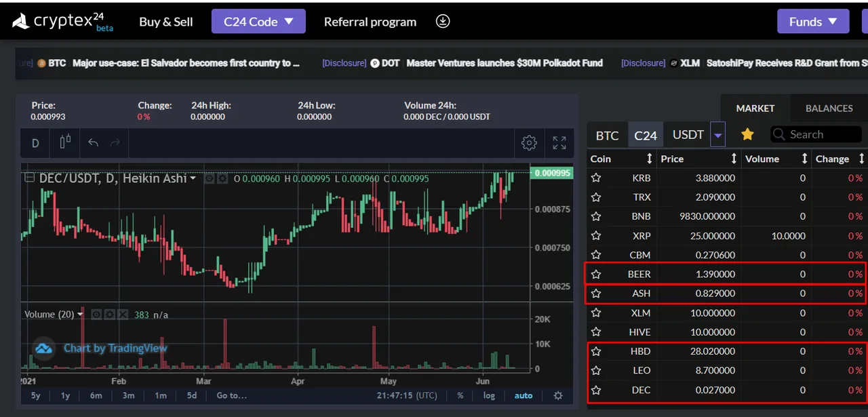
Task: Expand the C24 Code dropdown
Action: [258, 22]
